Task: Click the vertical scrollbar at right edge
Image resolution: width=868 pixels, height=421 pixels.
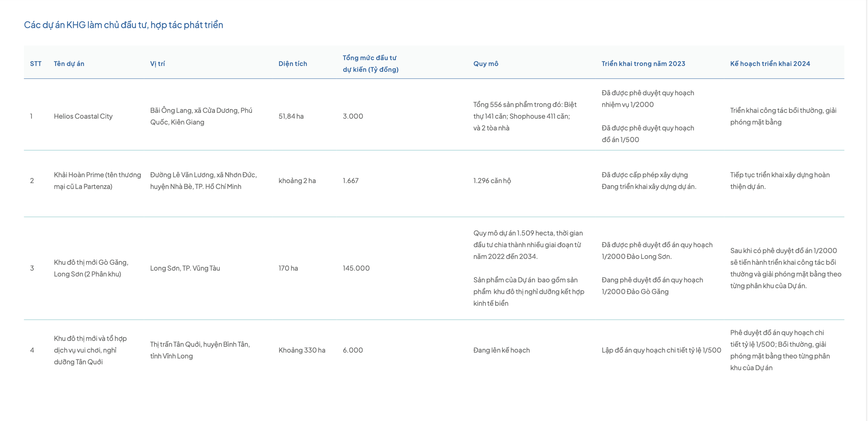Action: 866,210
